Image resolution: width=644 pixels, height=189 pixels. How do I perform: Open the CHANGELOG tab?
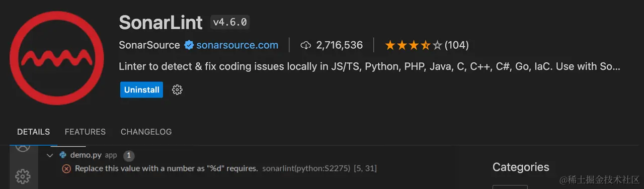[x=146, y=132]
